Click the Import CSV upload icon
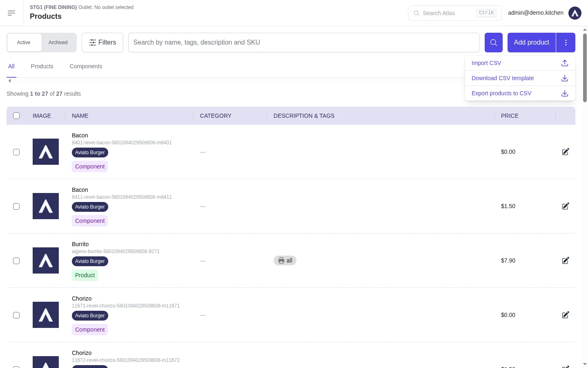 pyautogui.click(x=564, y=63)
